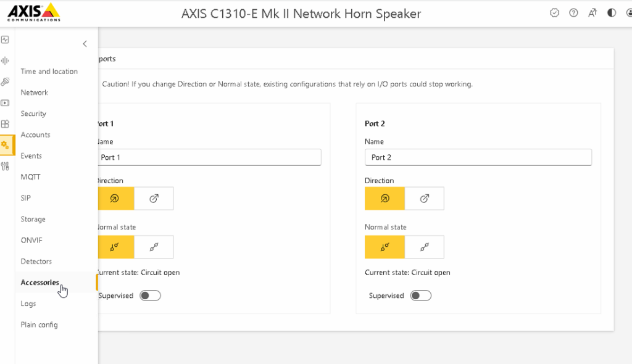
Task: Open the MQTT settings page
Action: click(x=30, y=176)
